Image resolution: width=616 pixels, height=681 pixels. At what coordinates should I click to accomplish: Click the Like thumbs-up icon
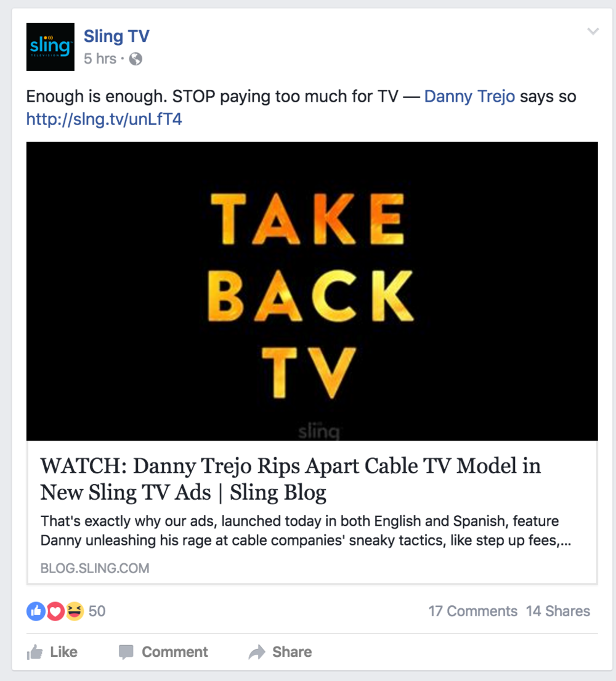34,652
